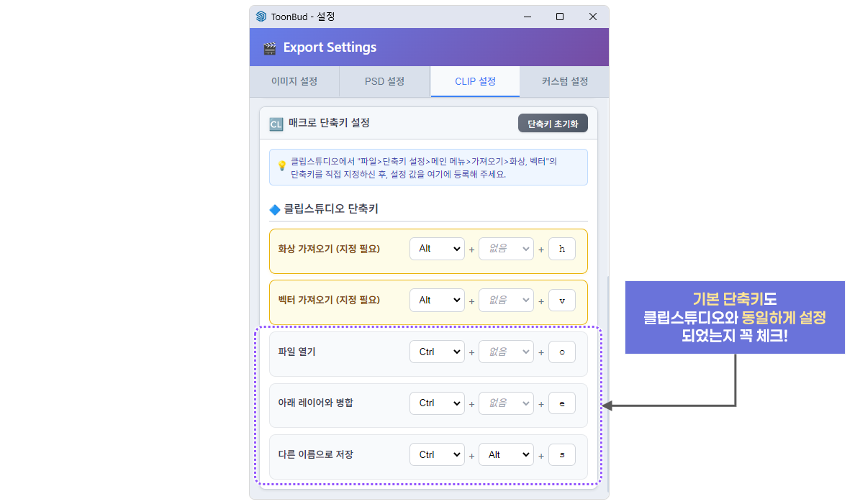Click the v key field for 벡터 가져오기
860x504 pixels.
coord(562,300)
